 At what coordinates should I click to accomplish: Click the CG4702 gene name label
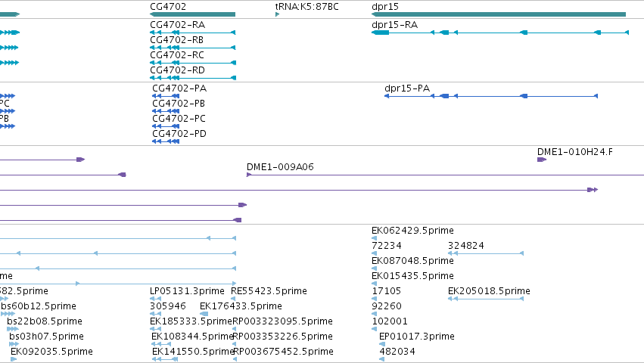click(168, 7)
